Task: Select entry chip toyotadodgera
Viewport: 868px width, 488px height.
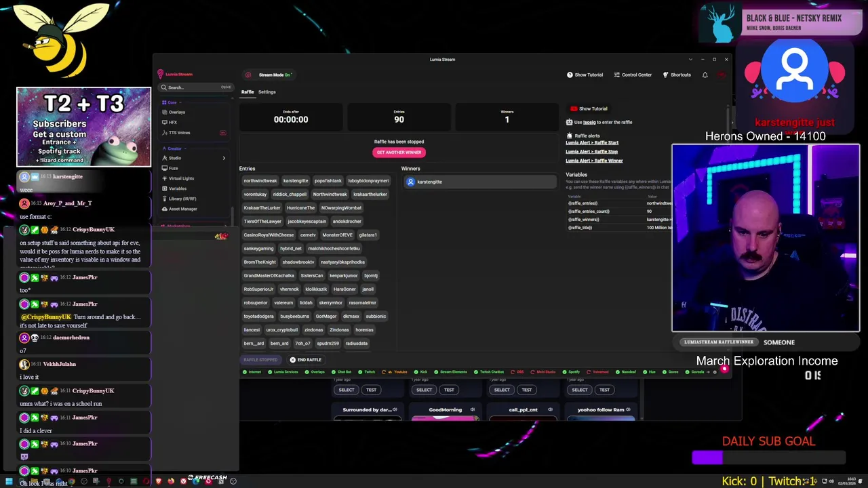Action: click(258, 317)
